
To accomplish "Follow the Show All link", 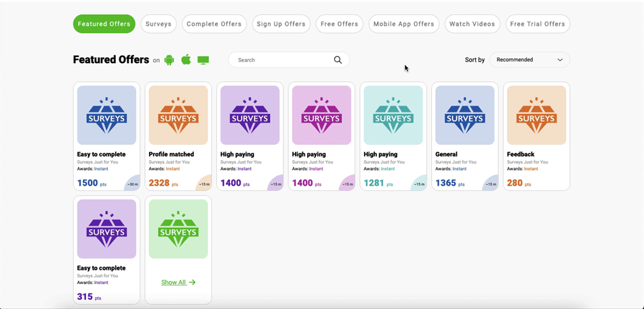I will click(178, 283).
